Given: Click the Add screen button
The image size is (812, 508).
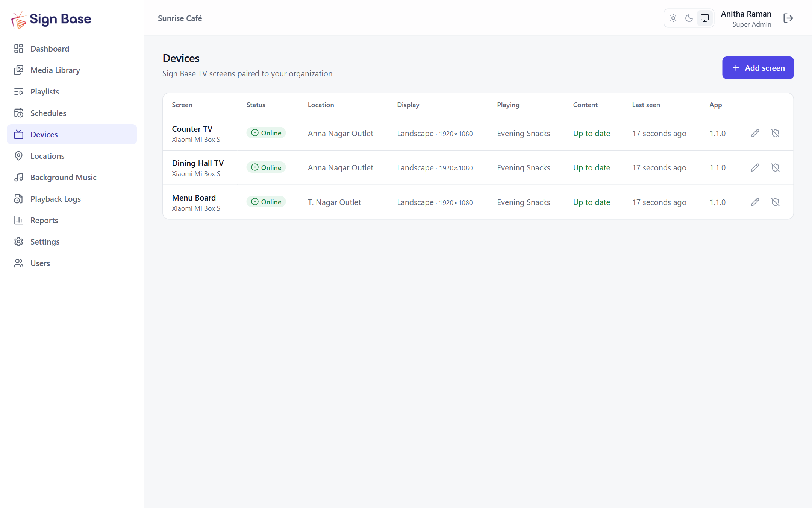Looking at the screenshot, I should pos(758,68).
